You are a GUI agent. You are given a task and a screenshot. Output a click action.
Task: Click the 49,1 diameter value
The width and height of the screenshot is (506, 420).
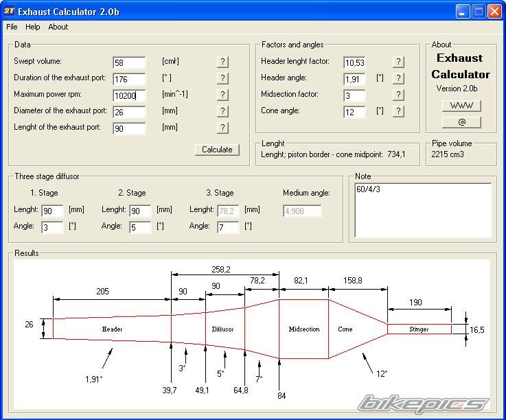click(202, 390)
